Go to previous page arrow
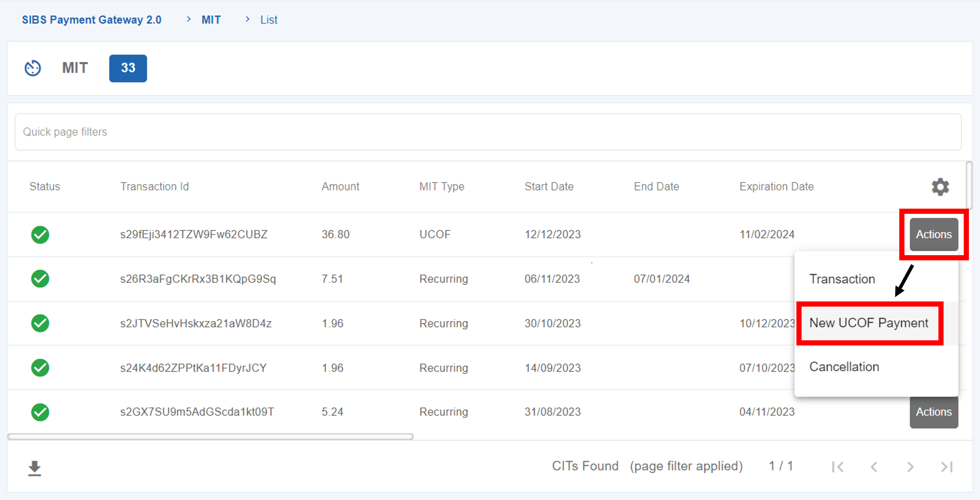Image resolution: width=980 pixels, height=500 pixels. (x=874, y=467)
